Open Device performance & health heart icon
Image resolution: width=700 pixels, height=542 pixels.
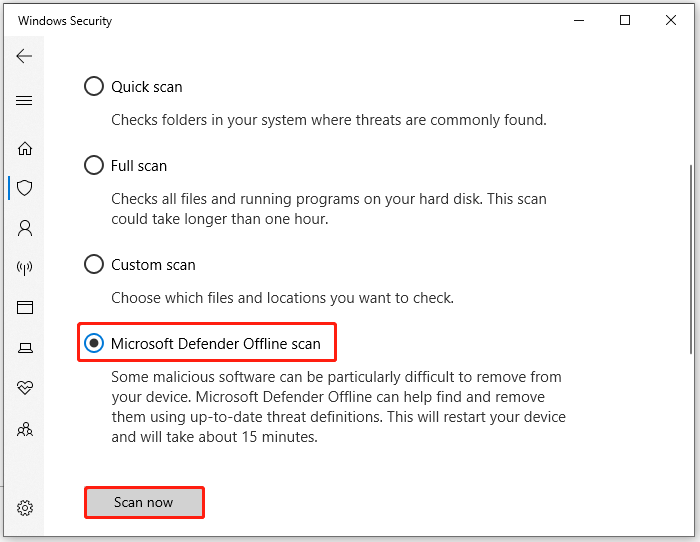pyautogui.click(x=25, y=388)
